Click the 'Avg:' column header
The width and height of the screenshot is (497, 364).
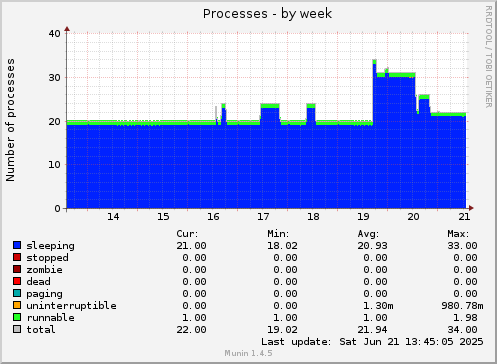click(x=368, y=234)
